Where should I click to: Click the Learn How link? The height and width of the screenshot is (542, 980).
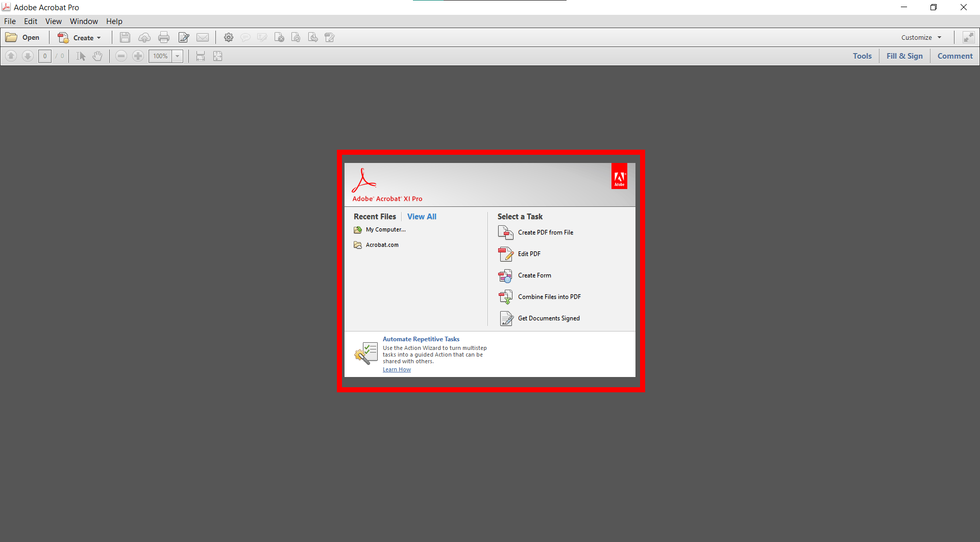pos(397,369)
